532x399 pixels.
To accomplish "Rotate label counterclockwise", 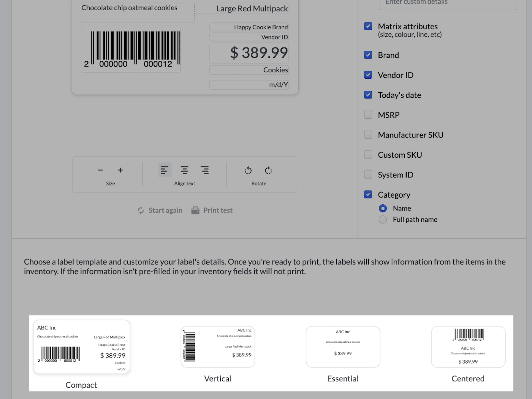I will tap(248, 170).
